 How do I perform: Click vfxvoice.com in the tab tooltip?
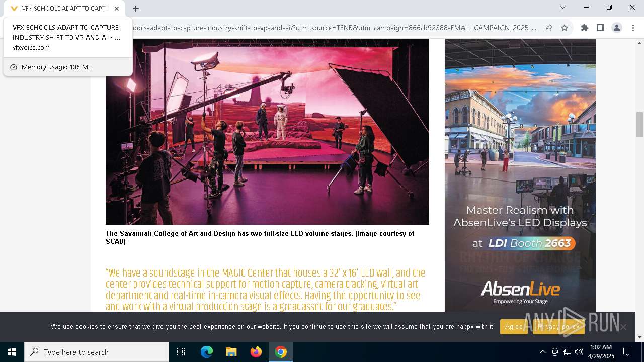click(x=31, y=48)
